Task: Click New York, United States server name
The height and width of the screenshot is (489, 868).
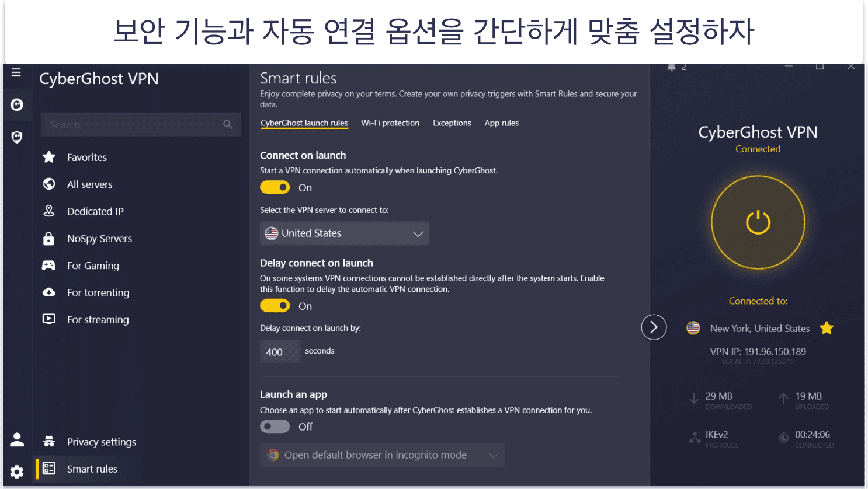Action: tap(759, 329)
